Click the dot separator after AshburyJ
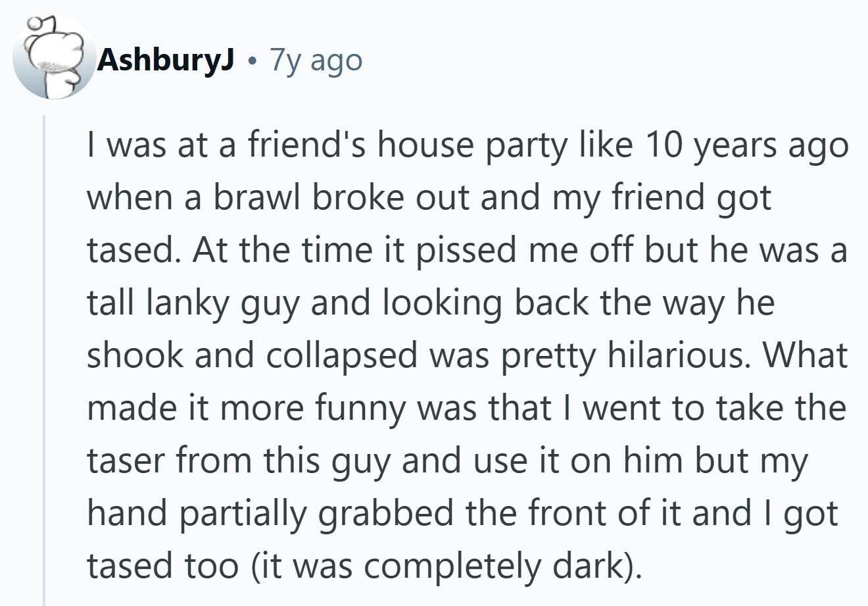Image resolution: width=868 pixels, height=606 pixels. pyautogui.click(x=253, y=62)
